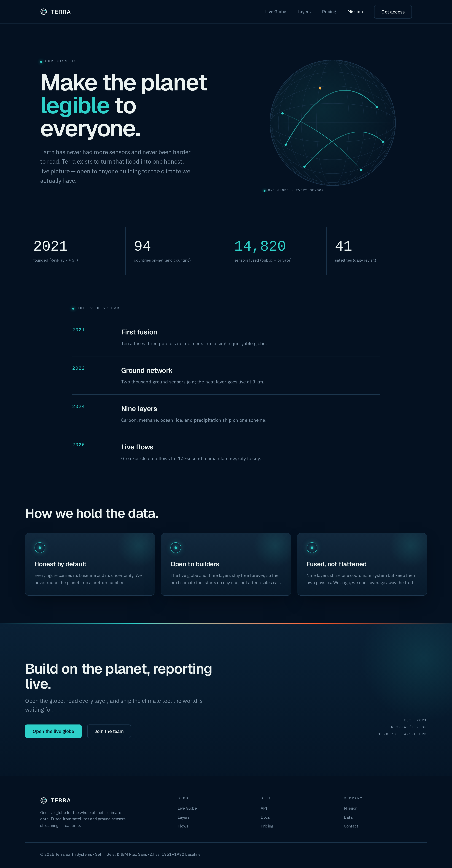The width and height of the screenshot is (452, 868).
Task: Open the Mission footer link
Action: (x=351, y=808)
